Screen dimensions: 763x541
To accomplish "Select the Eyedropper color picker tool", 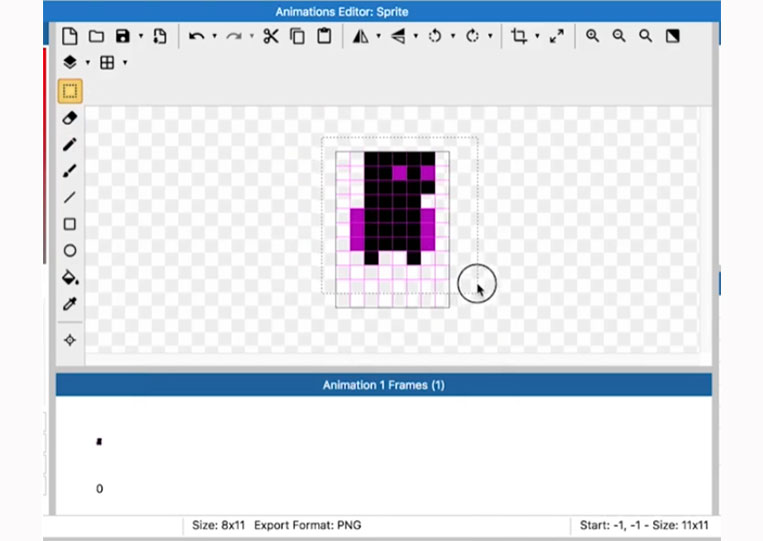I will point(70,304).
